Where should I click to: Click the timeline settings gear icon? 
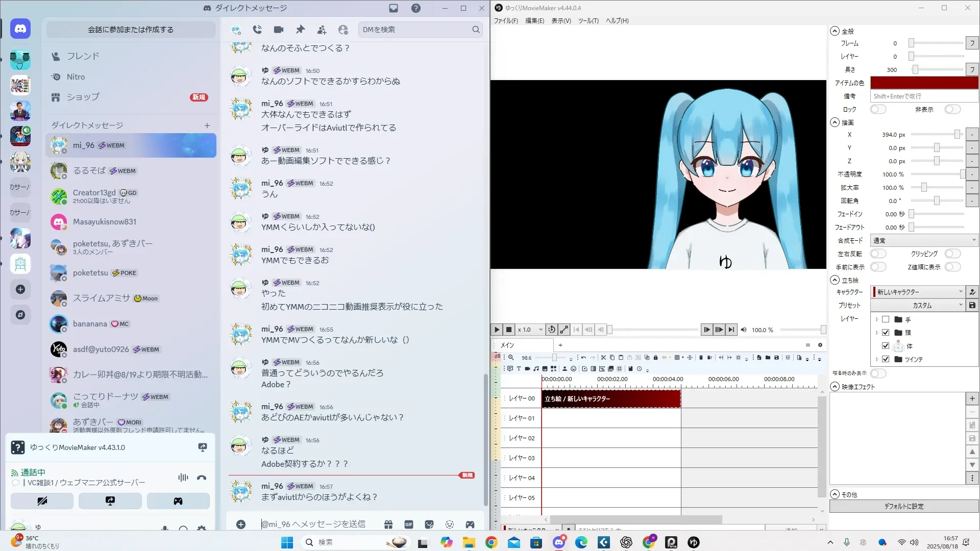click(x=820, y=345)
